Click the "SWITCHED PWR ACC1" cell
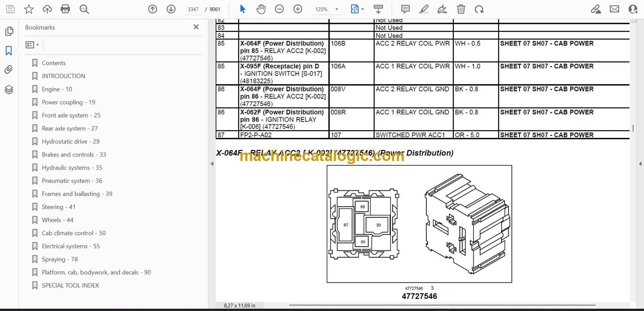Viewport: 644px width, 311px height. click(414, 135)
